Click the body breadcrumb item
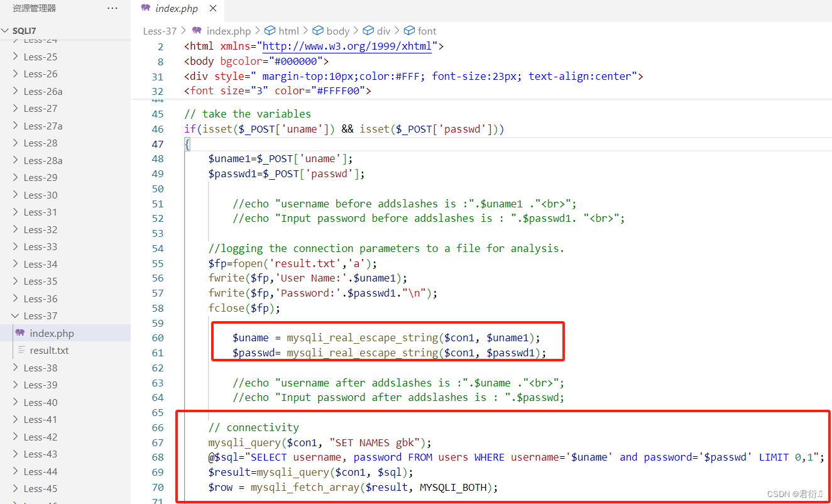The image size is (832, 504). tap(338, 31)
